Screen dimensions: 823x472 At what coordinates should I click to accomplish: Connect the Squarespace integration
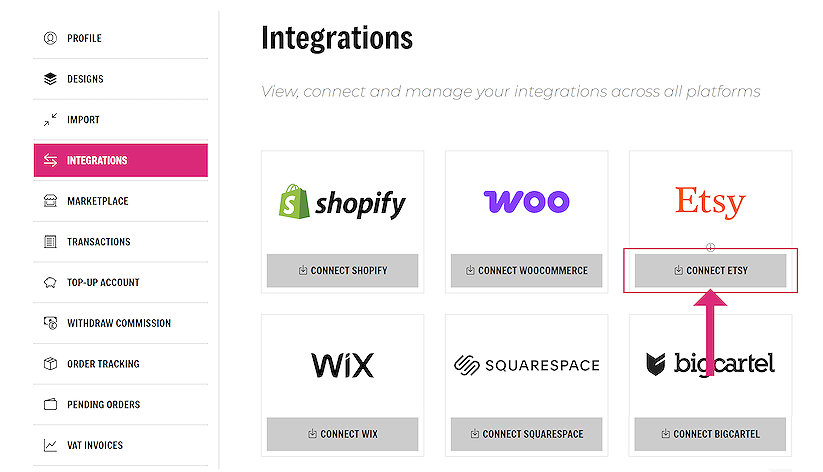(526, 434)
